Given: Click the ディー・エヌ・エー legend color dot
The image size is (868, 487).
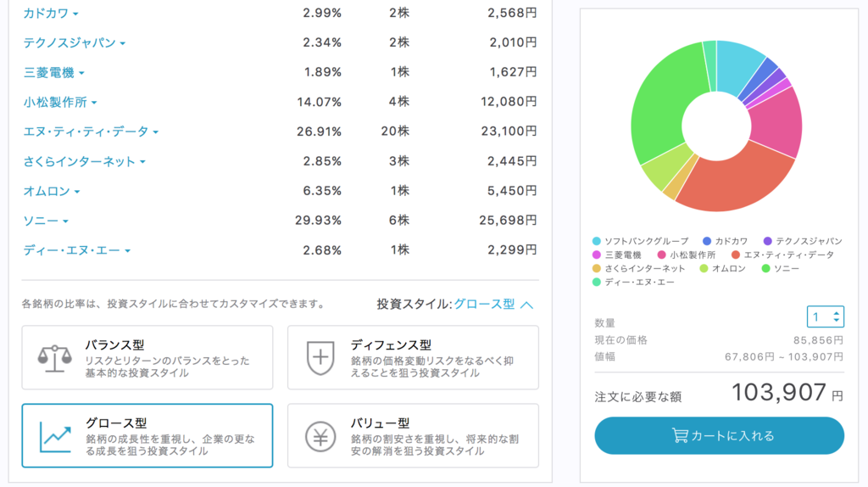Looking at the screenshot, I should click(596, 282).
